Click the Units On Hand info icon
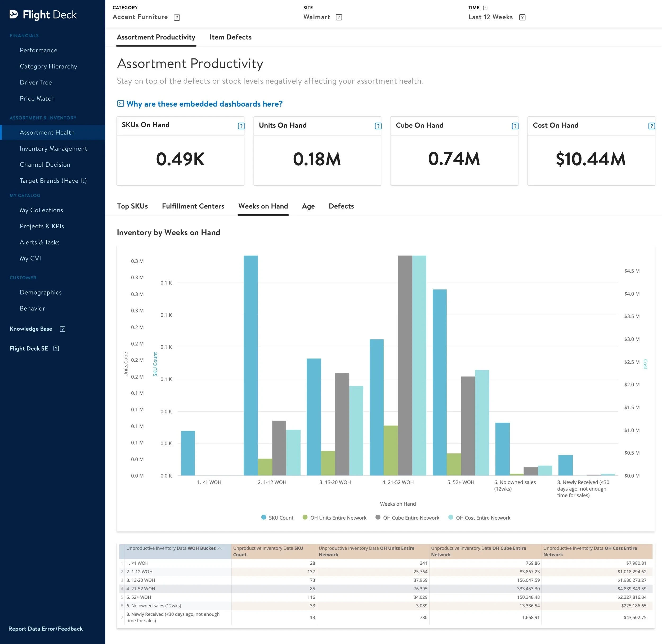The image size is (662, 644). (378, 126)
